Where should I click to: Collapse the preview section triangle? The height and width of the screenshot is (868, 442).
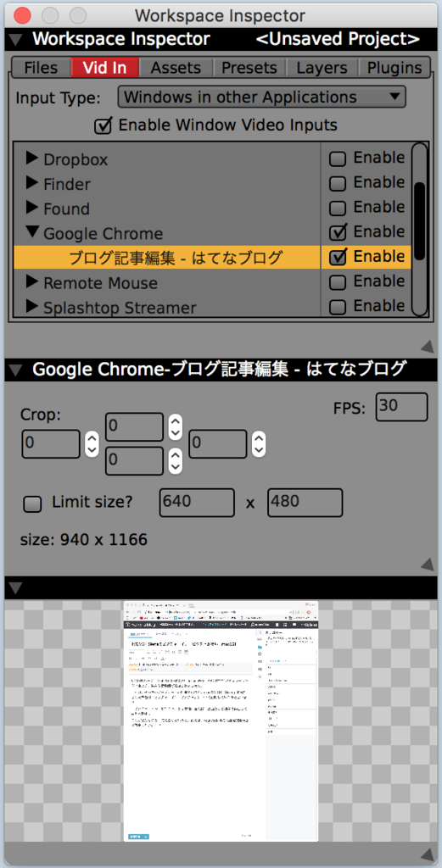tap(15, 587)
